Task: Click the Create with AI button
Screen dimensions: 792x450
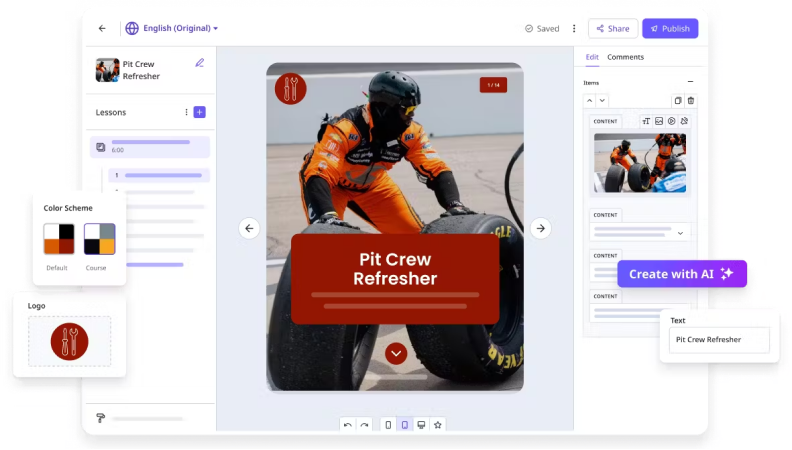Action: click(x=681, y=273)
